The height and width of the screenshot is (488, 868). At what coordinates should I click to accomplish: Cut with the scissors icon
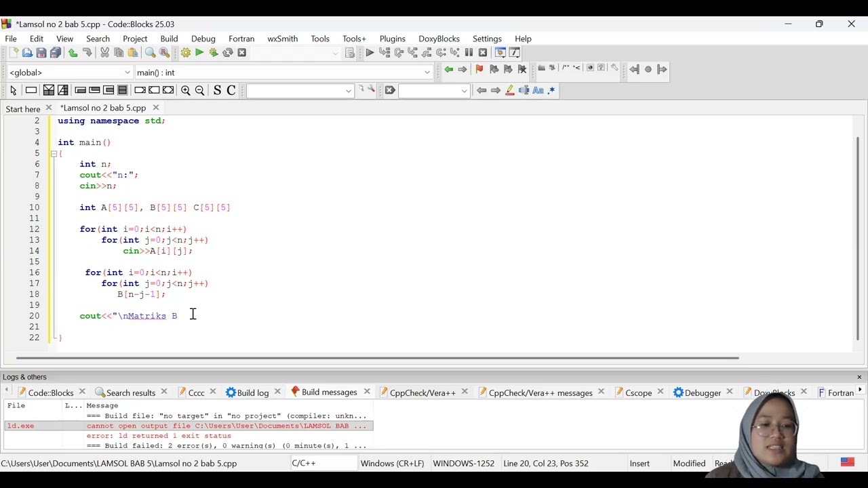104,53
